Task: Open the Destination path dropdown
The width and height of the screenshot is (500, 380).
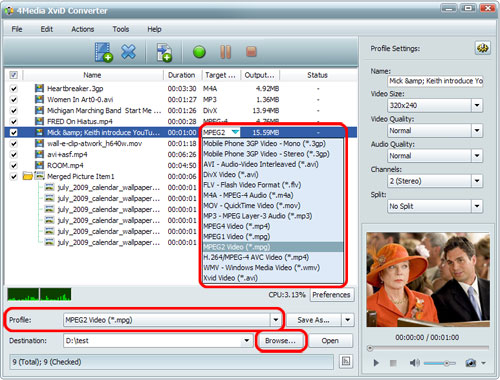Action: coord(247,340)
